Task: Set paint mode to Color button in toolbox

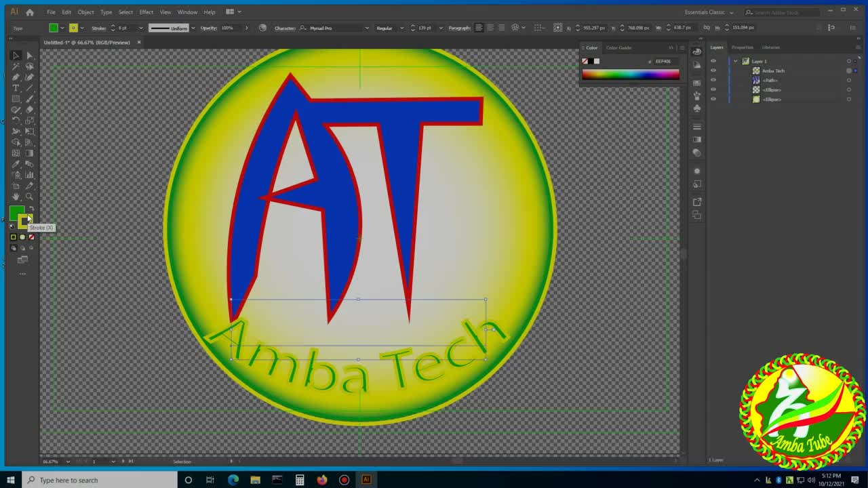Action: 13,237
